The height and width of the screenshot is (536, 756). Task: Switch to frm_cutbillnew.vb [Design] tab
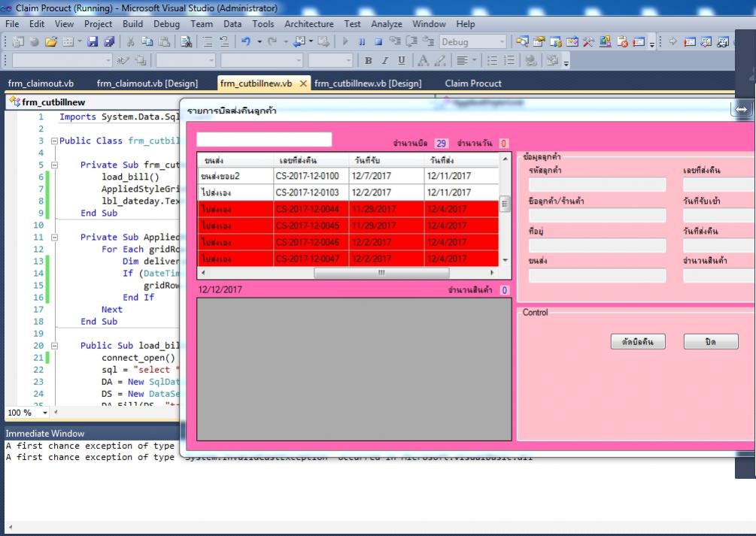click(368, 83)
